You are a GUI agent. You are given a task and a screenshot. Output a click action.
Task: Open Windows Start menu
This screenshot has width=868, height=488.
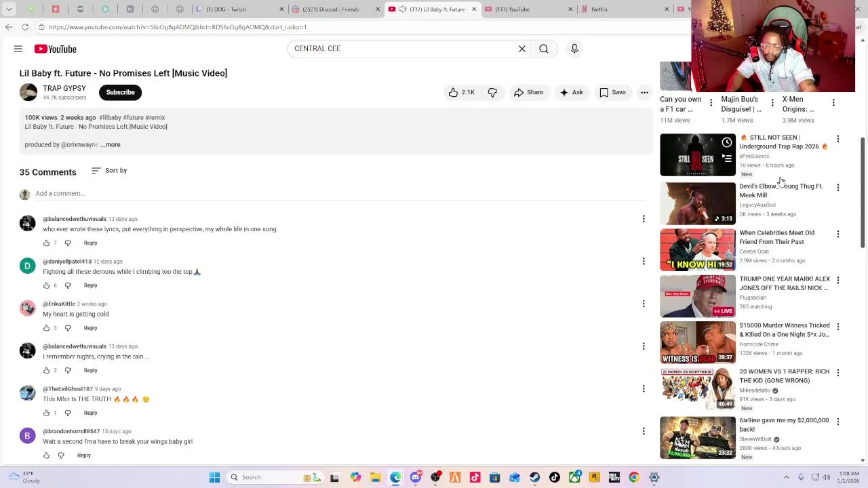click(x=214, y=477)
